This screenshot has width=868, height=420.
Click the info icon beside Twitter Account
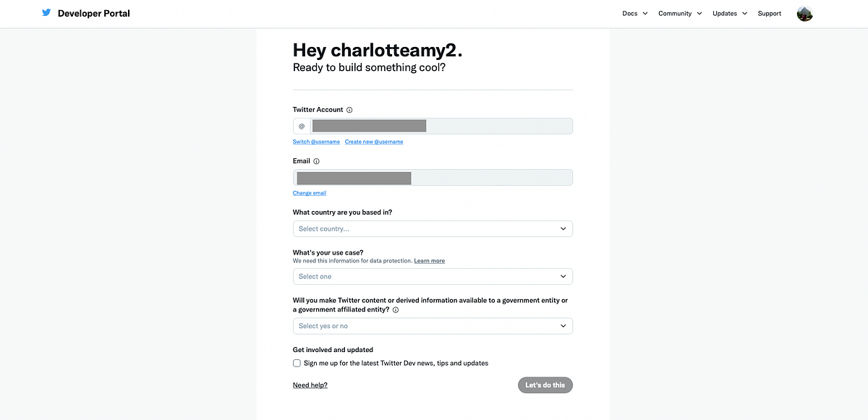click(349, 110)
